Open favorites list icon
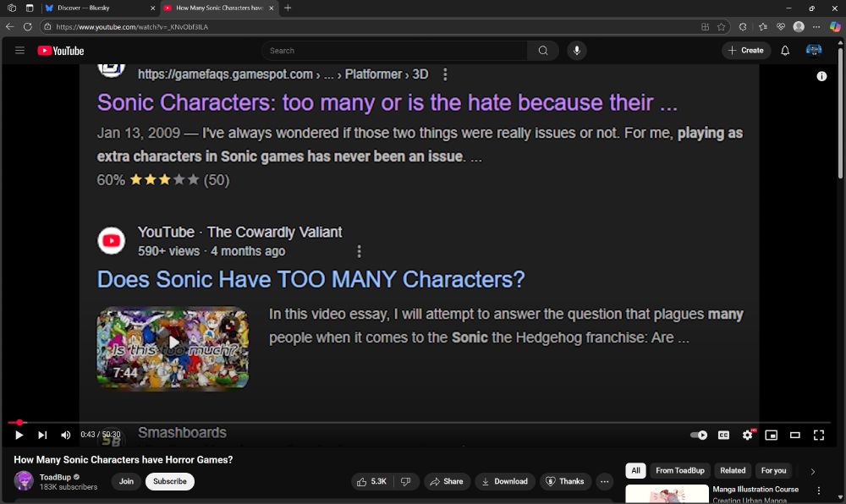The height and width of the screenshot is (504, 846). pos(762,26)
